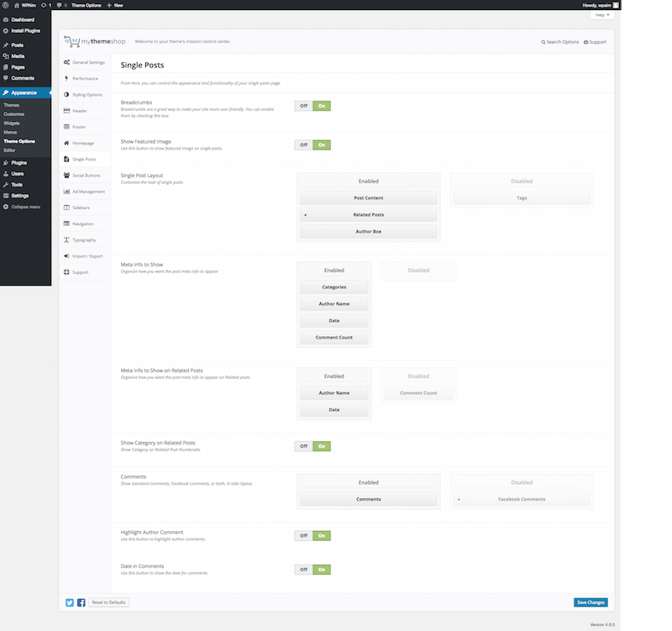Turn Breadcrumbs toggle Off
672x631 pixels.
pyautogui.click(x=303, y=106)
